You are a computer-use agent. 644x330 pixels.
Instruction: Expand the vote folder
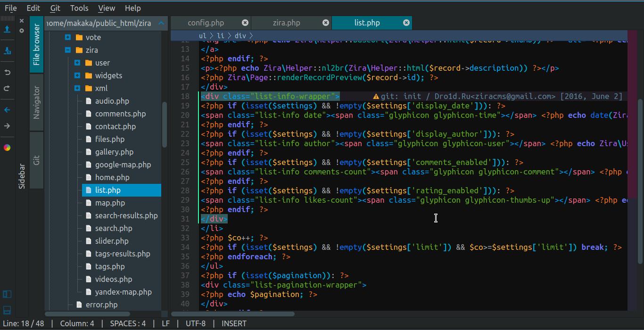point(67,37)
